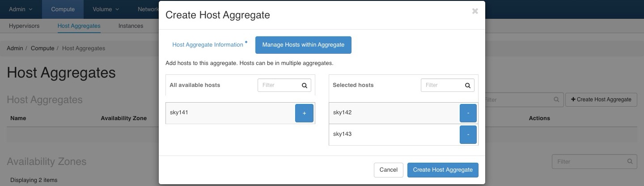Screen dimensions: 644x186
Task: Click search icon in Host Aggregates filter
Action: (556, 99)
